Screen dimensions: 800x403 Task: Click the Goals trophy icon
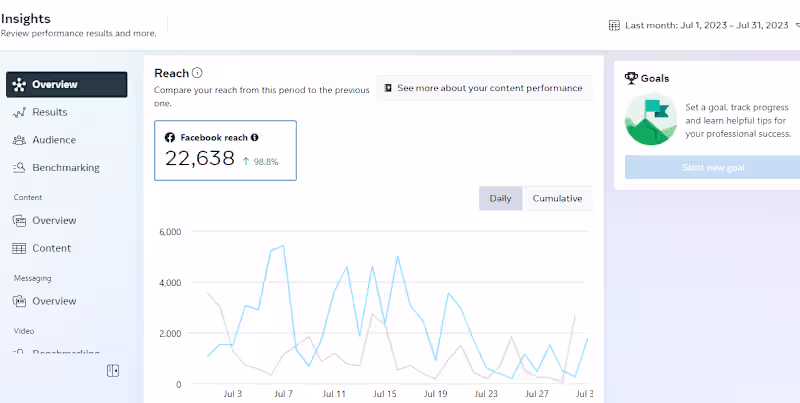(631, 78)
